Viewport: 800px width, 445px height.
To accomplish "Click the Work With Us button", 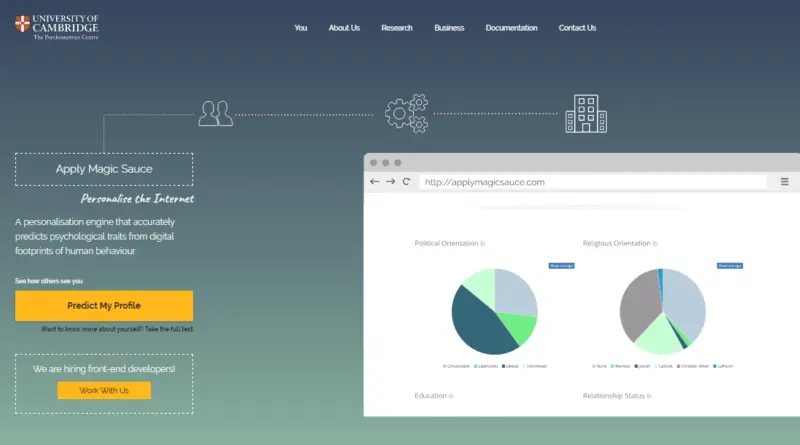I will [104, 390].
